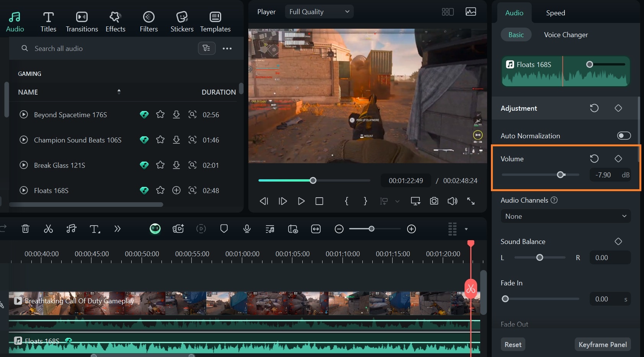Click the Volume slider handle
Viewport: 644px width, 357px height.
[x=561, y=175]
